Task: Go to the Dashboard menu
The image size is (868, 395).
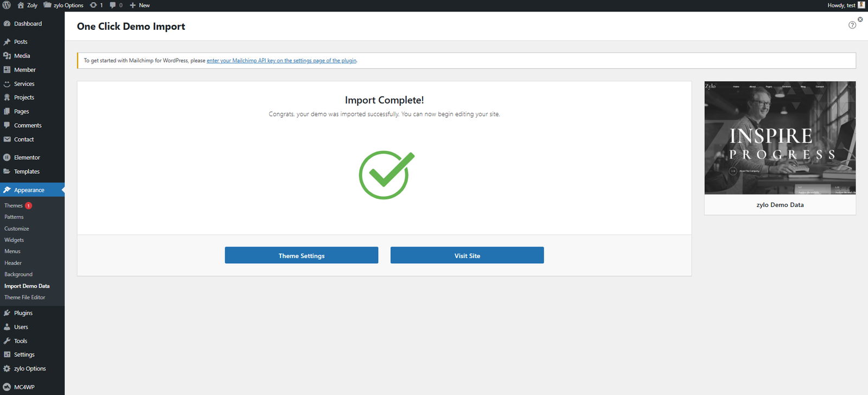Action: tap(28, 24)
